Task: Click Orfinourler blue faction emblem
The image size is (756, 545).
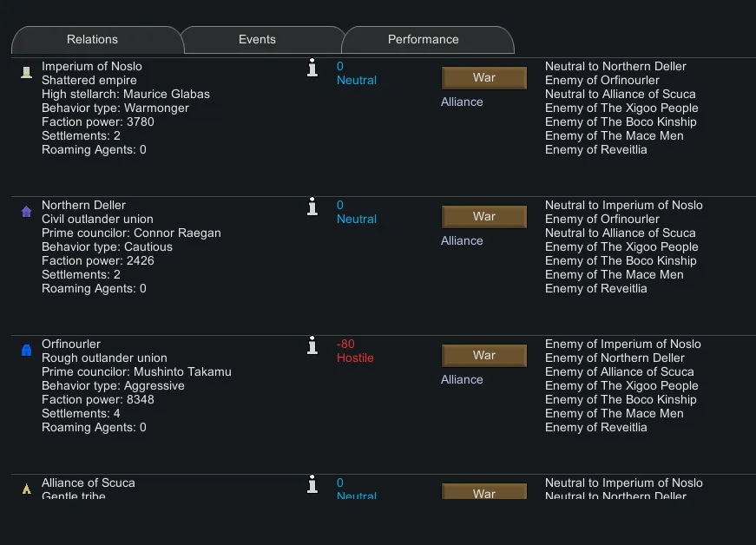Action: tap(26, 351)
